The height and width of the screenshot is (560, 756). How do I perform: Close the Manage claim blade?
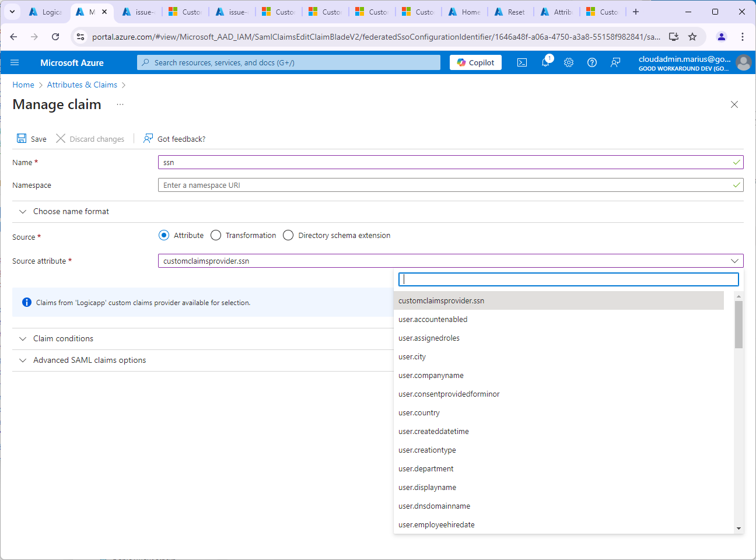pos(734,104)
